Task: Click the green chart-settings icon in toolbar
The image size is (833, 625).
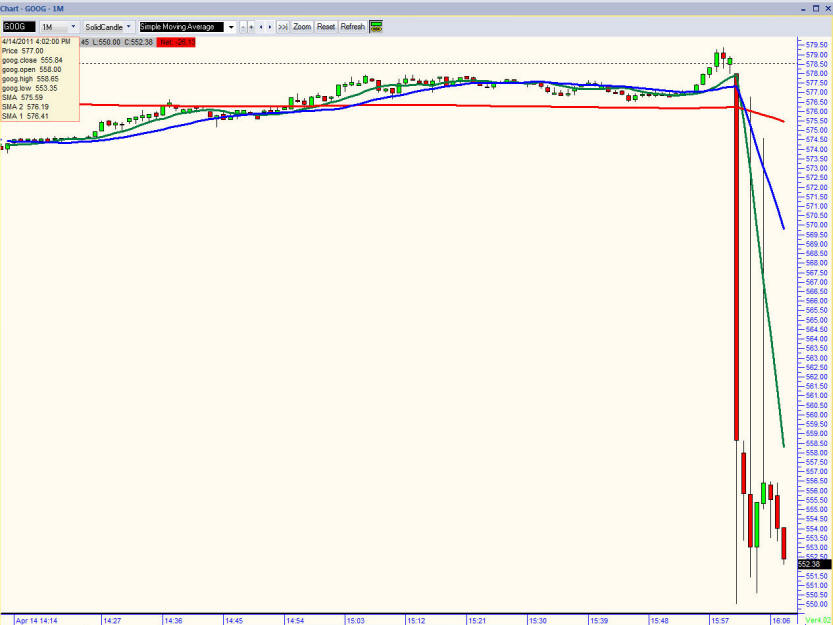Action: (376, 27)
